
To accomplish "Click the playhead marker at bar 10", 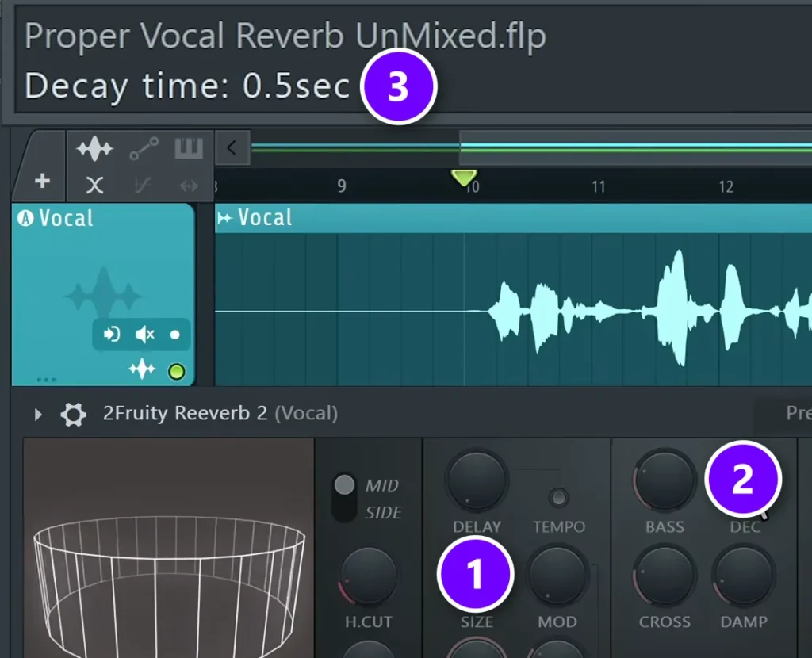I will coord(464,178).
